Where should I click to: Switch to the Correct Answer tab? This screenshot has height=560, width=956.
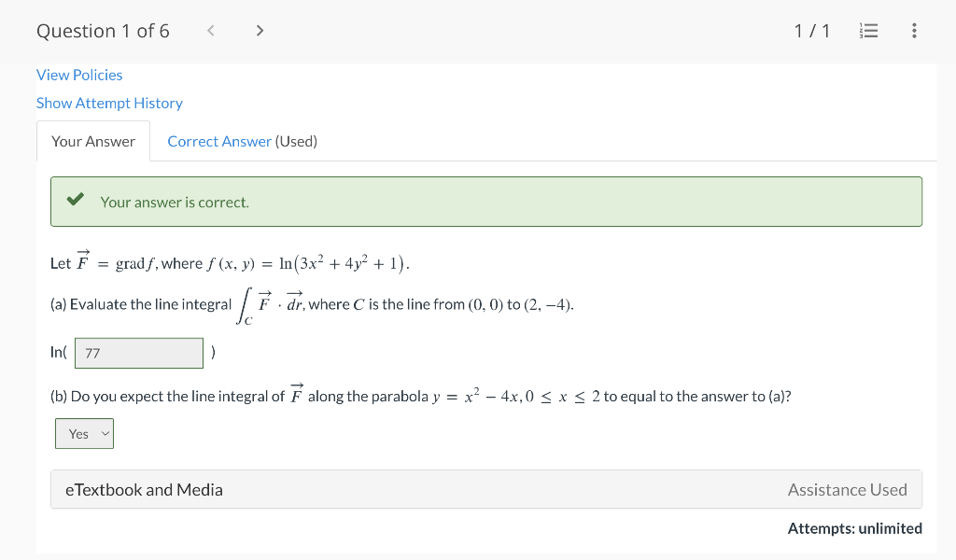(x=219, y=141)
